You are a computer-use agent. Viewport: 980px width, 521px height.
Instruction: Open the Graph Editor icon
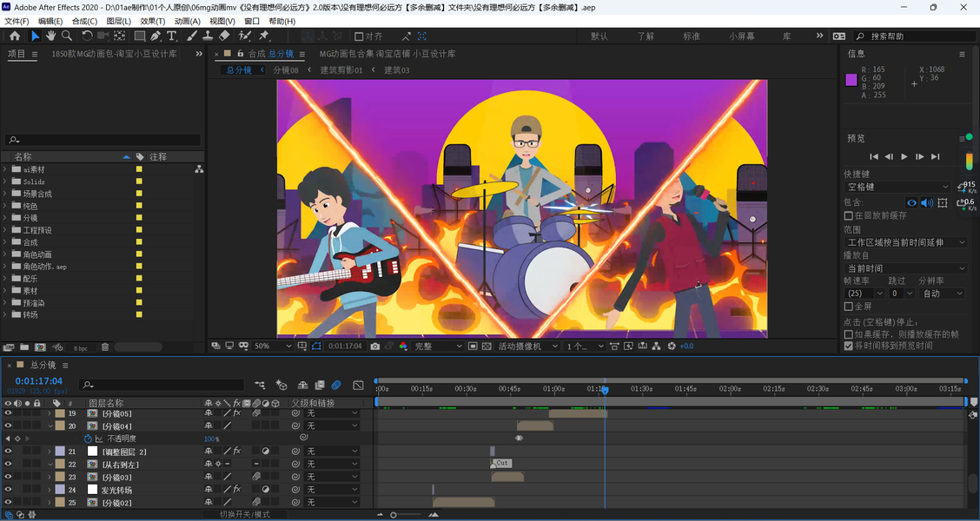pyautogui.click(x=358, y=386)
